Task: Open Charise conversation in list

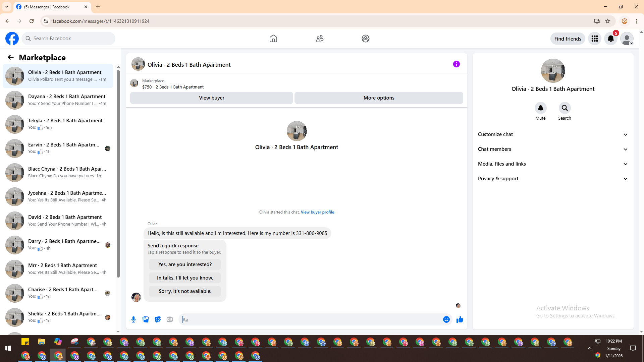Action: tap(58, 293)
